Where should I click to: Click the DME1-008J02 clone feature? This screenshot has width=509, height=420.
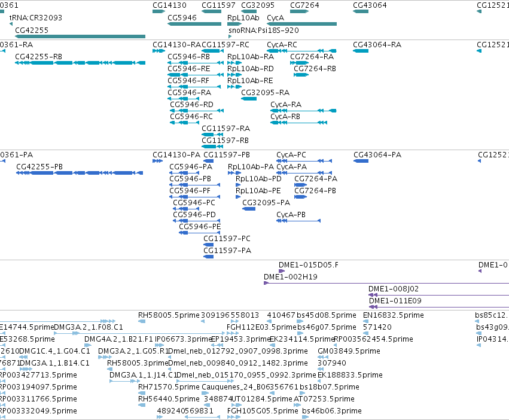(438, 295)
